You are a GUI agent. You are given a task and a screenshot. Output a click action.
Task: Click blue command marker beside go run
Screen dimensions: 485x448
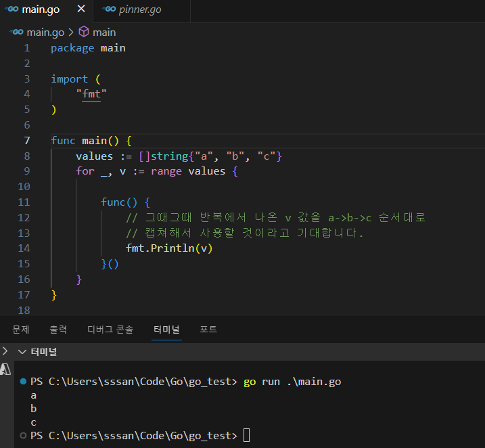pyautogui.click(x=23, y=382)
